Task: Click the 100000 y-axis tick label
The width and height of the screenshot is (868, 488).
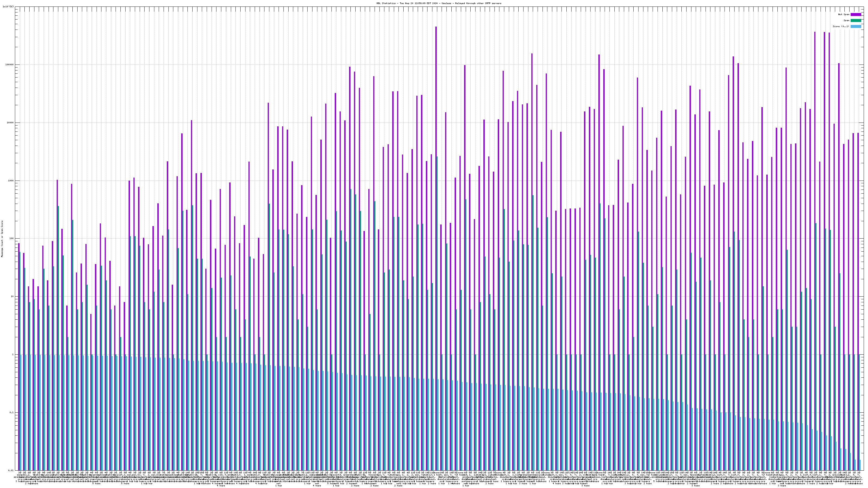Action: (x=9, y=65)
